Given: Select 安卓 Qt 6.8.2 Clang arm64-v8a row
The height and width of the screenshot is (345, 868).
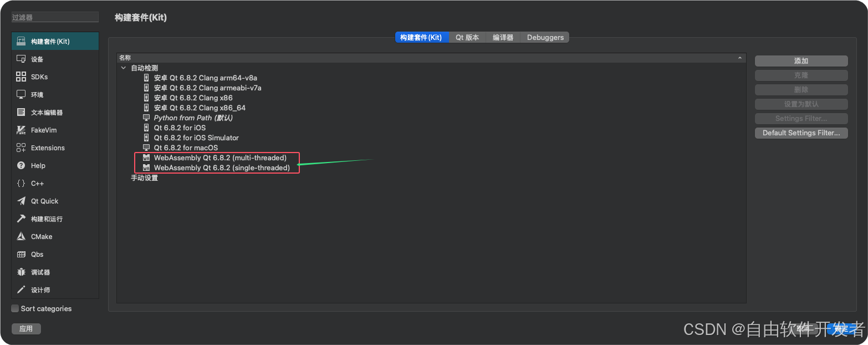Looking at the screenshot, I should pos(431,78).
